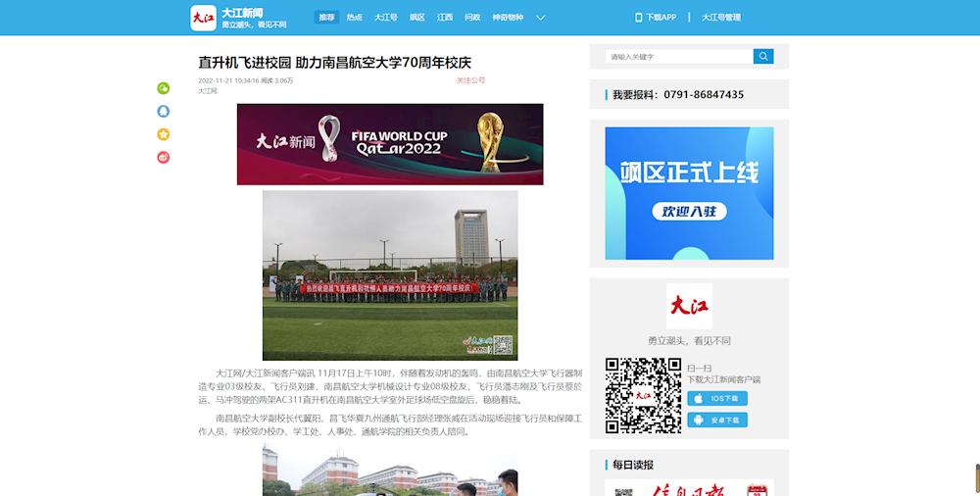Click the yellow QZone star share icon
This screenshot has width=980, height=496.
[x=164, y=134]
